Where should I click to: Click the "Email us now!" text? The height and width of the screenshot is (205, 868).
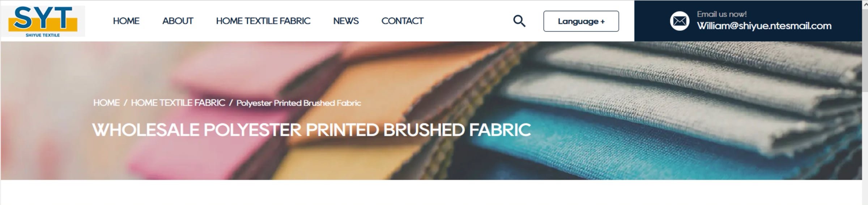722,14
